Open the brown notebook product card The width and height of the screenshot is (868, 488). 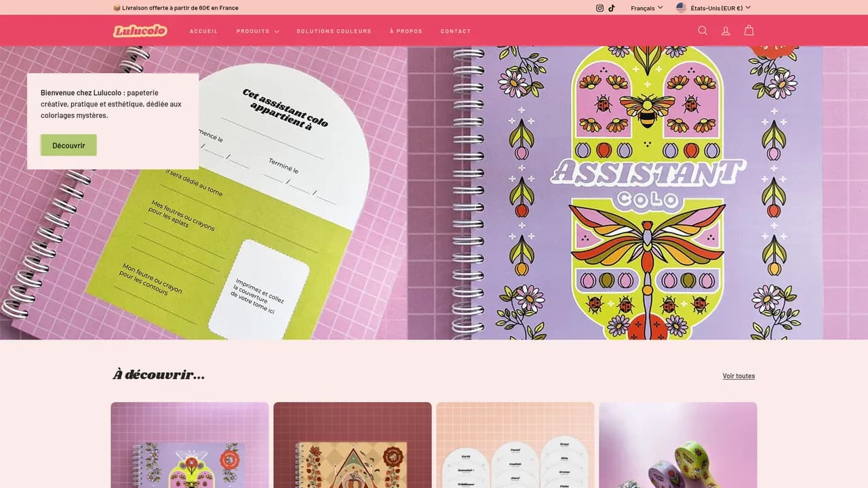[353, 445]
